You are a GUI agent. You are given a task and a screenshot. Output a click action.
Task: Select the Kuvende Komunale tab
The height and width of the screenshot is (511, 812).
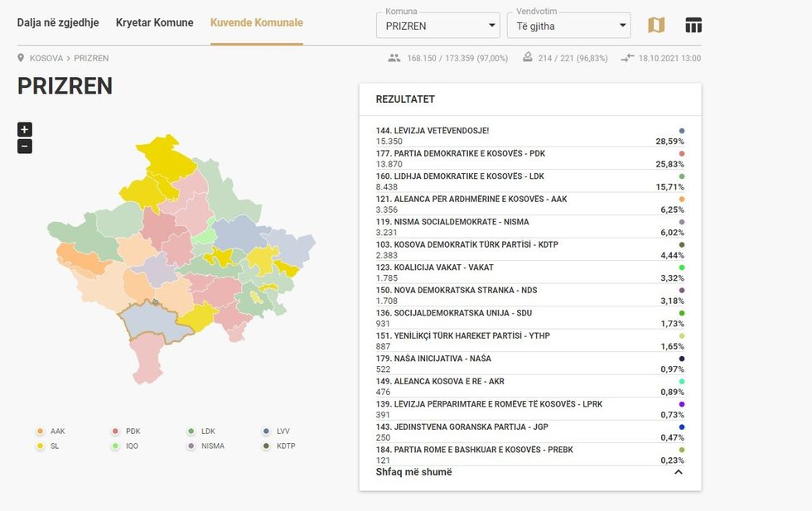pyautogui.click(x=256, y=22)
